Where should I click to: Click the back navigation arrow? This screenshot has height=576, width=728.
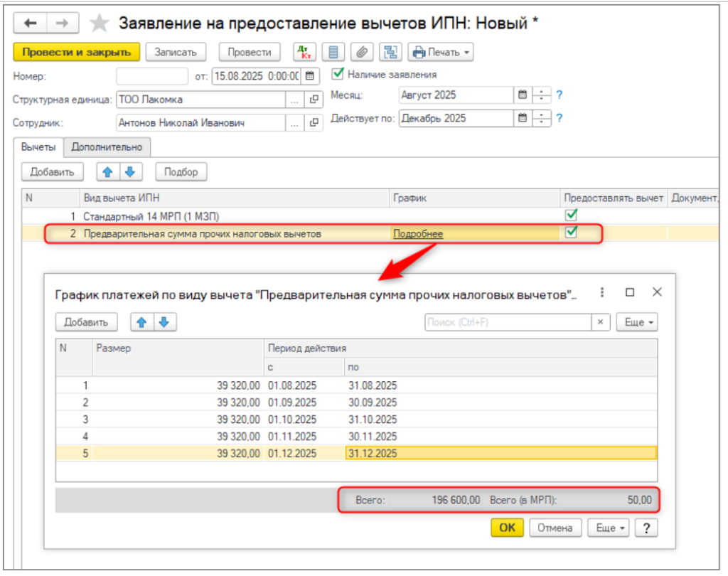coord(31,23)
